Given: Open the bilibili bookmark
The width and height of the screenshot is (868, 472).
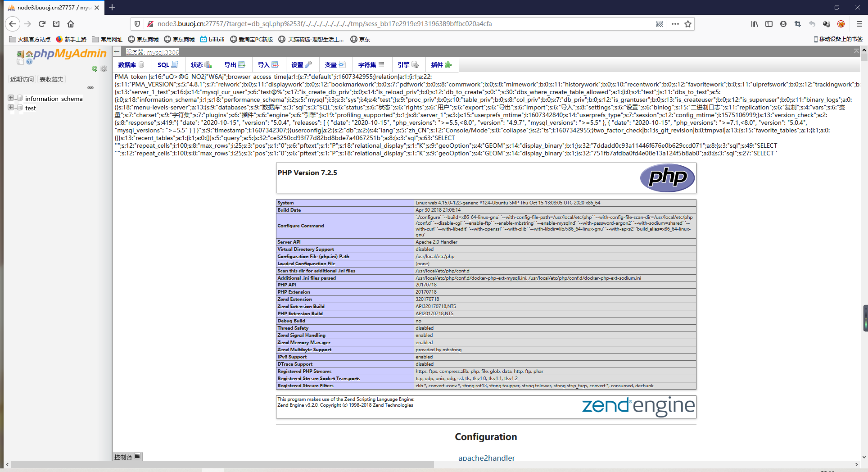Looking at the screenshot, I should [212, 40].
